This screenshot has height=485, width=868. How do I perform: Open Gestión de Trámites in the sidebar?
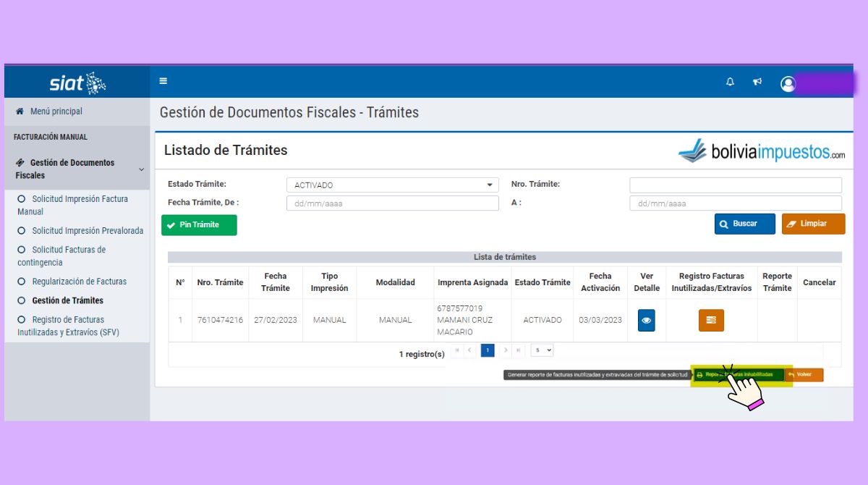pyautogui.click(x=67, y=300)
